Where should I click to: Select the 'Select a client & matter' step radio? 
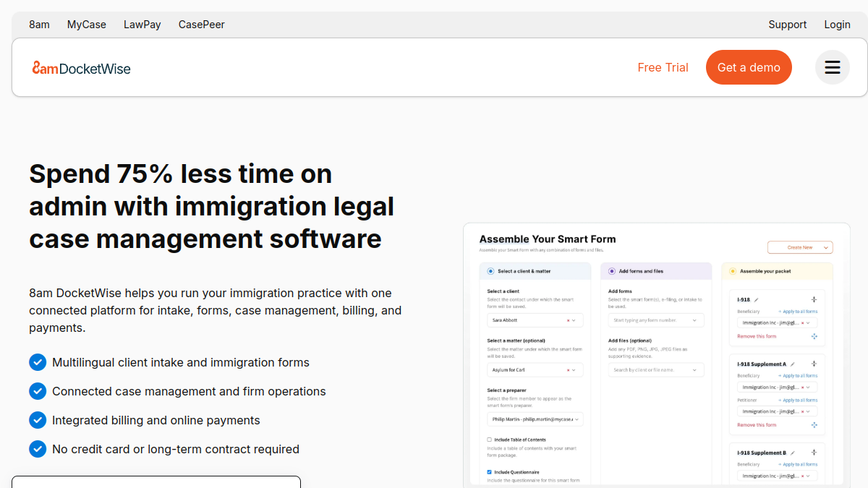point(490,271)
